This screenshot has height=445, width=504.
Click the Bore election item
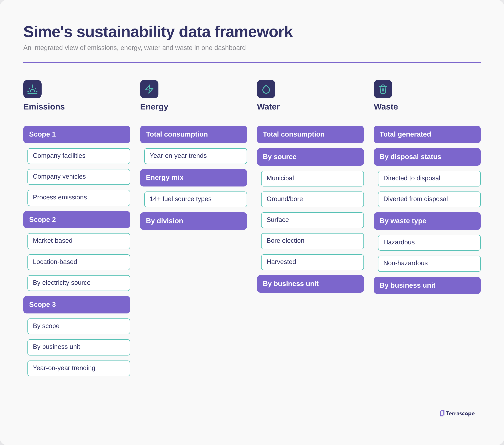click(x=312, y=241)
